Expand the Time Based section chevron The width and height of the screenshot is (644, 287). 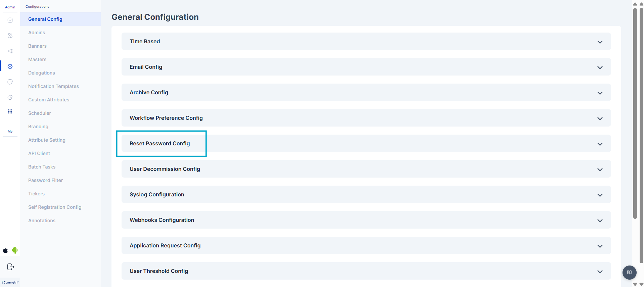coord(600,42)
